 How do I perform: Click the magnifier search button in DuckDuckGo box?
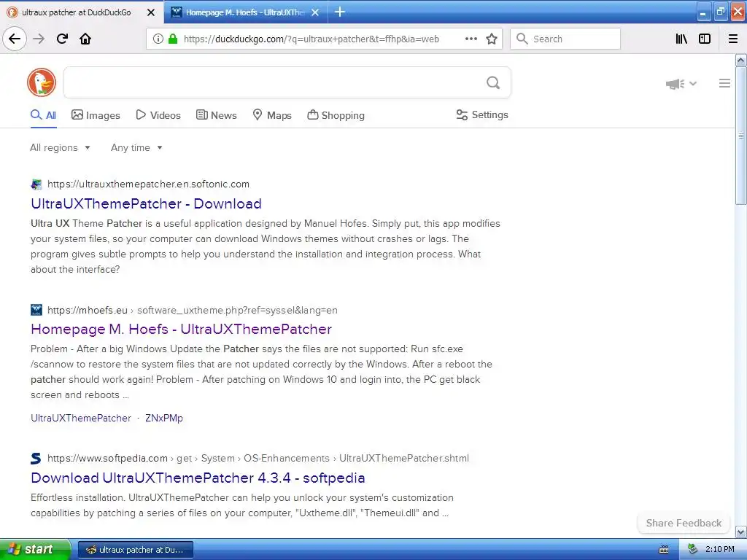(493, 83)
